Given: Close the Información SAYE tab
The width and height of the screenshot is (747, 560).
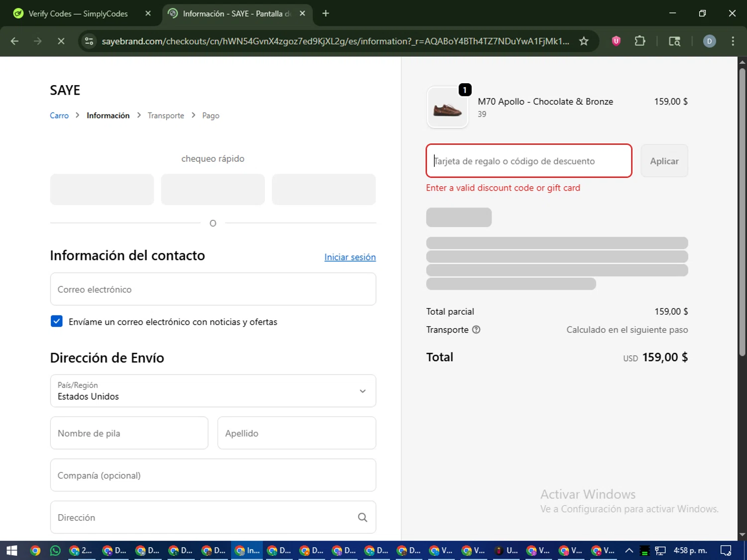Looking at the screenshot, I should point(302,13).
